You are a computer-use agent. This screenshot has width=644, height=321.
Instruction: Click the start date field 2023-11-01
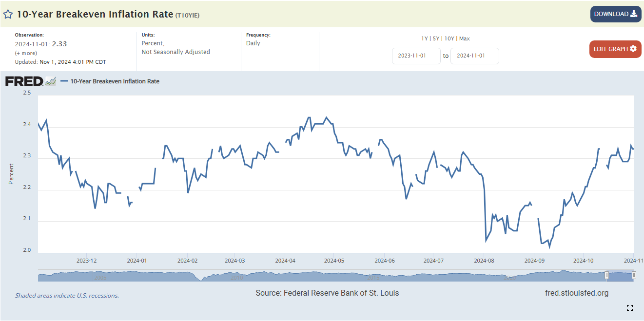(416, 56)
